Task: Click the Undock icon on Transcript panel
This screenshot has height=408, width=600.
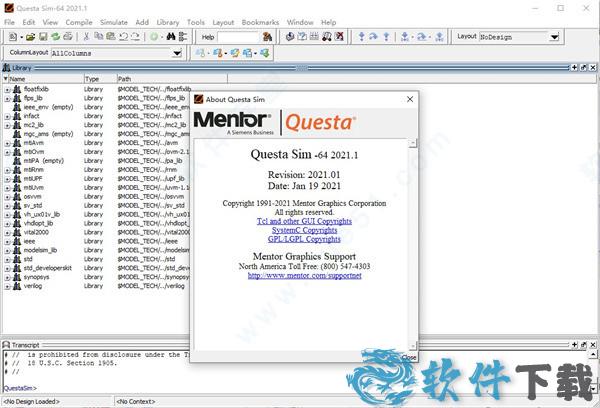Action: tap(584, 345)
